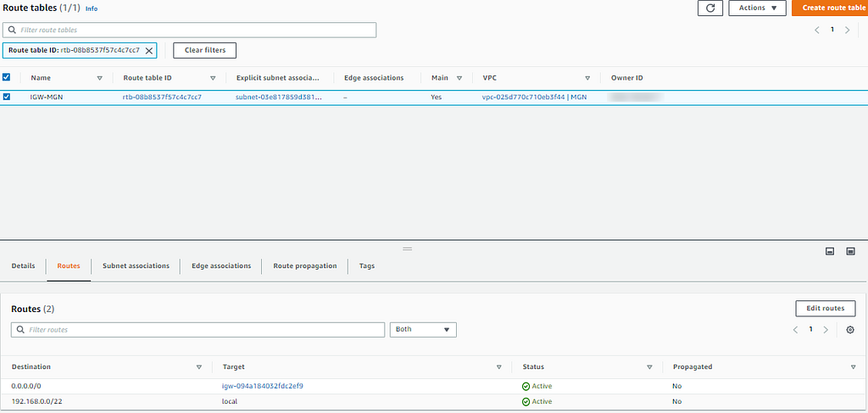Image resolution: width=868 pixels, height=413 pixels.
Task: Focus the Filter route tables search field
Action: point(190,30)
